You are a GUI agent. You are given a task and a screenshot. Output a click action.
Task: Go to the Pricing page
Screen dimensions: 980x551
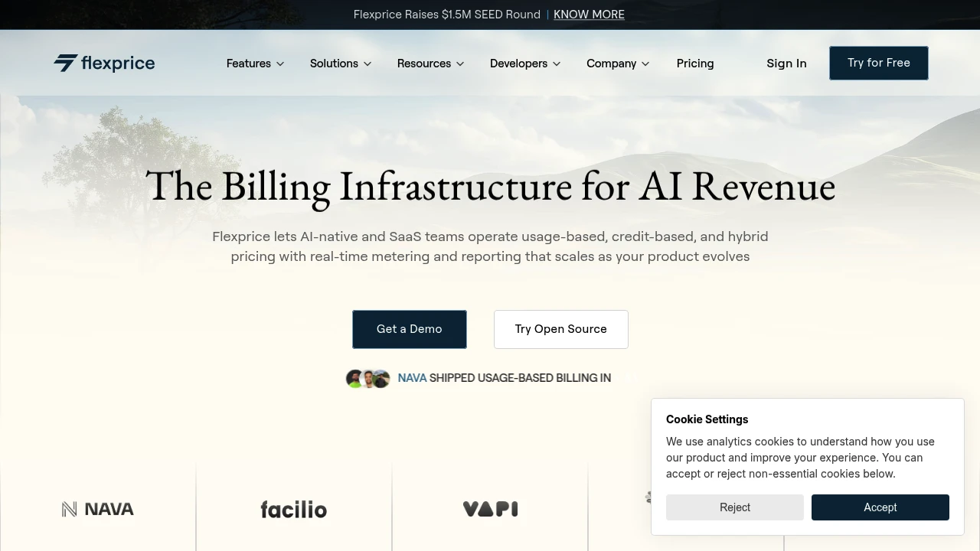695,64
